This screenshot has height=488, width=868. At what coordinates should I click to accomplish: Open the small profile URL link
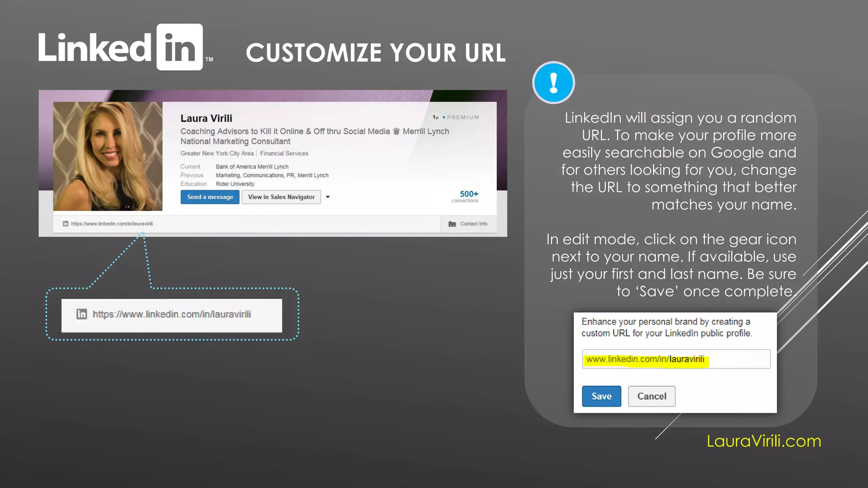click(x=112, y=224)
